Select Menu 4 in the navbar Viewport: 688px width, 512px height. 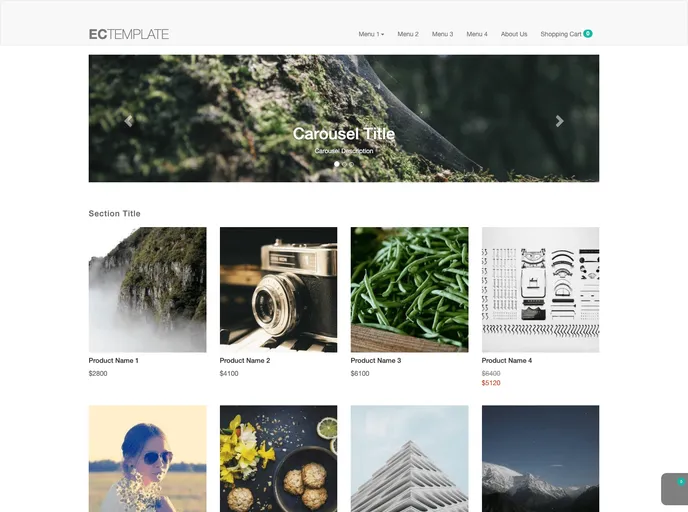(477, 34)
